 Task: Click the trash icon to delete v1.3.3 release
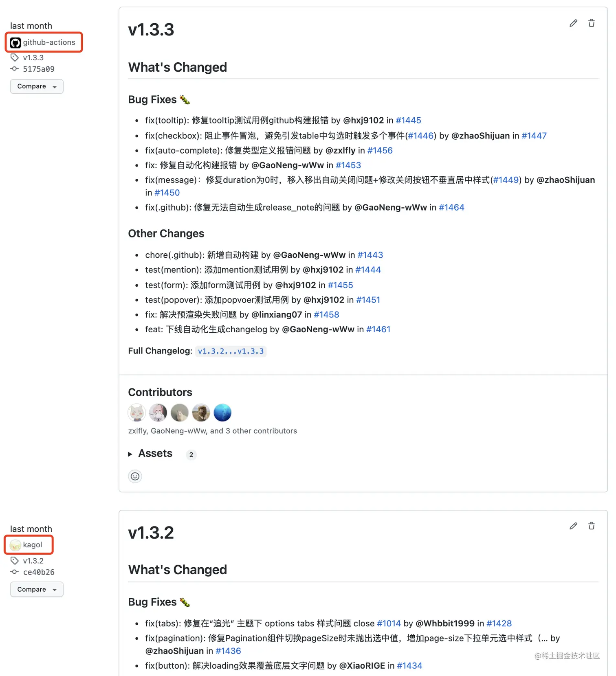click(591, 23)
